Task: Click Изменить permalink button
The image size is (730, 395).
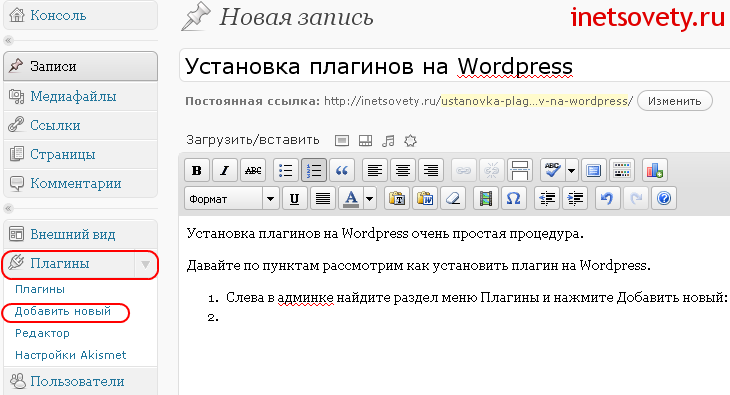Action: pyautogui.click(x=675, y=101)
